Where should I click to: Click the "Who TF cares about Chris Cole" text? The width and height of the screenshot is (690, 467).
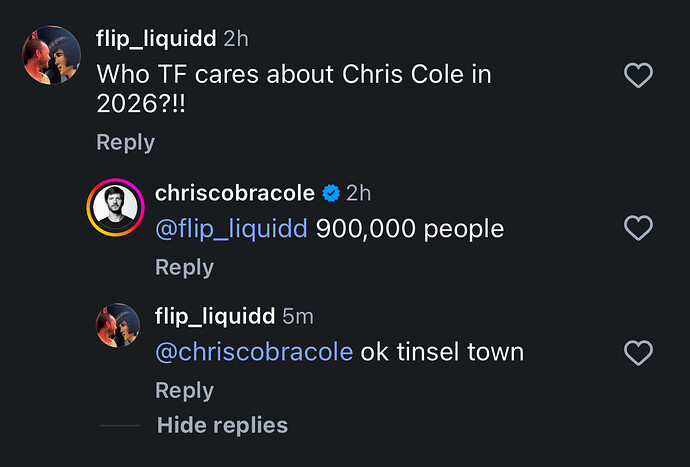(x=293, y=90)
